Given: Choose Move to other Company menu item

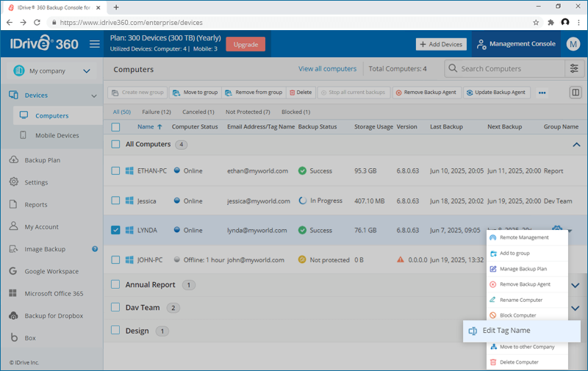Looking at the screenshot, I should tap(527, 347).
